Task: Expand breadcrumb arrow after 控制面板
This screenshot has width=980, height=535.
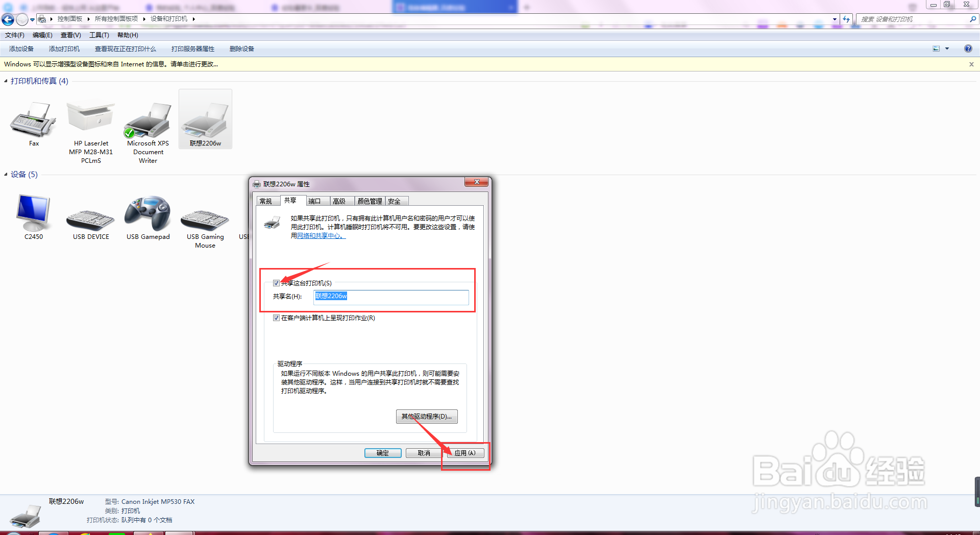Action: [x=88, y=19]
